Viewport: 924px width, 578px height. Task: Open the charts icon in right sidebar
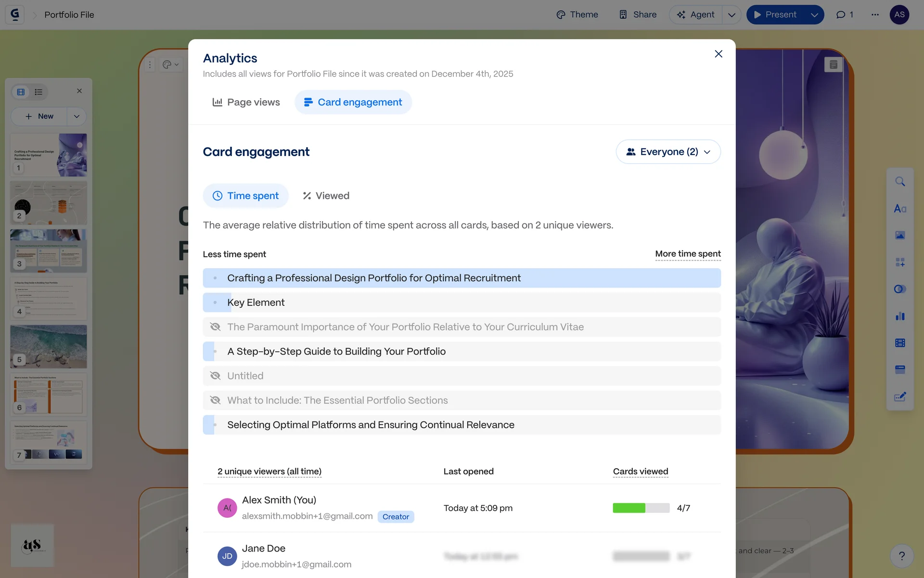click(x=900, y=316)
